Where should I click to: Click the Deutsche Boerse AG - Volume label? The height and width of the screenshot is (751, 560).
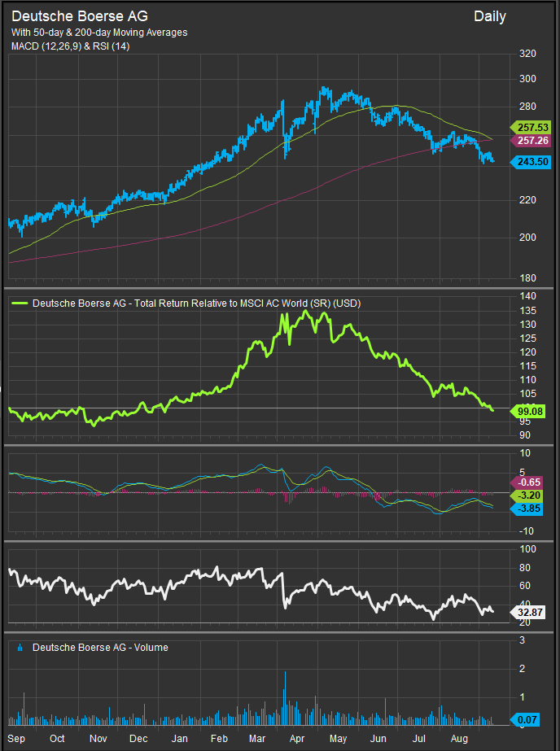pyautogui.click(x=100, y=648)
